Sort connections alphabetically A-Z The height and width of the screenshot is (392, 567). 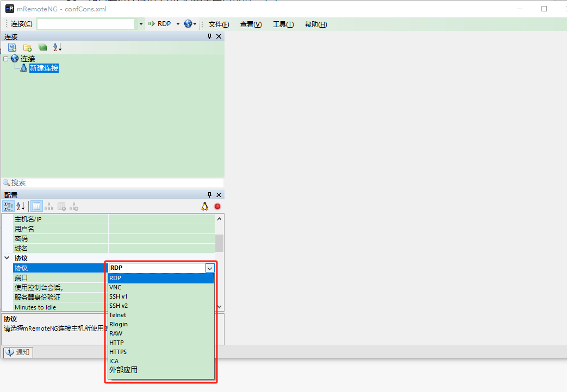58,47
